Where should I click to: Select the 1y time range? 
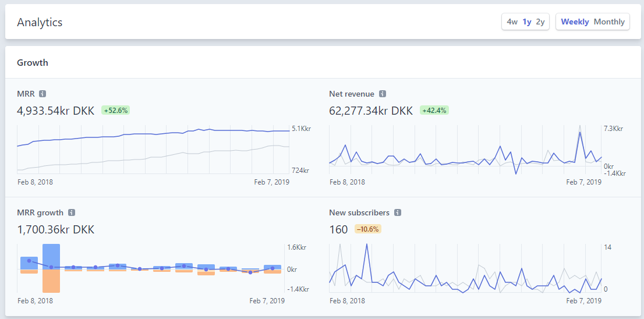[x=527, y=22]
